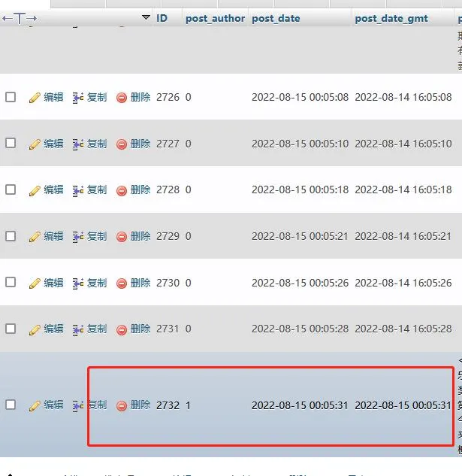Image resolution: width=462 pixels, height=476 pixels.
Task: Click the pencil edit icon for row 2730
Action: tap(35, 283)
